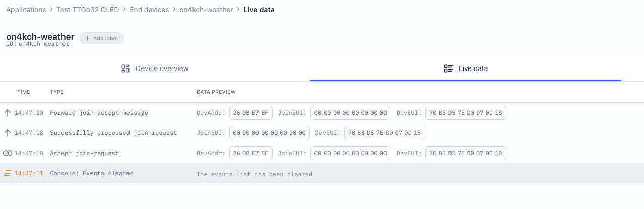Click the Live data list icon

click(x=448, y=68)
